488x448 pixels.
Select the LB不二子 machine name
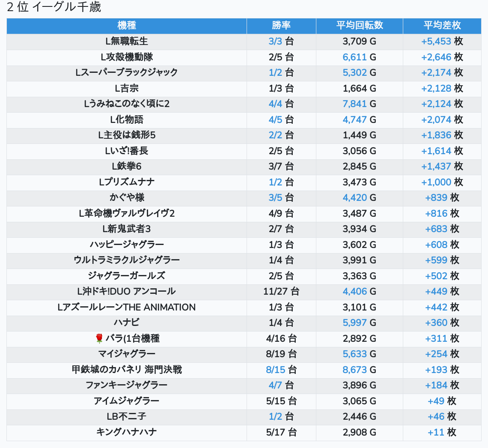pos(127,417)
